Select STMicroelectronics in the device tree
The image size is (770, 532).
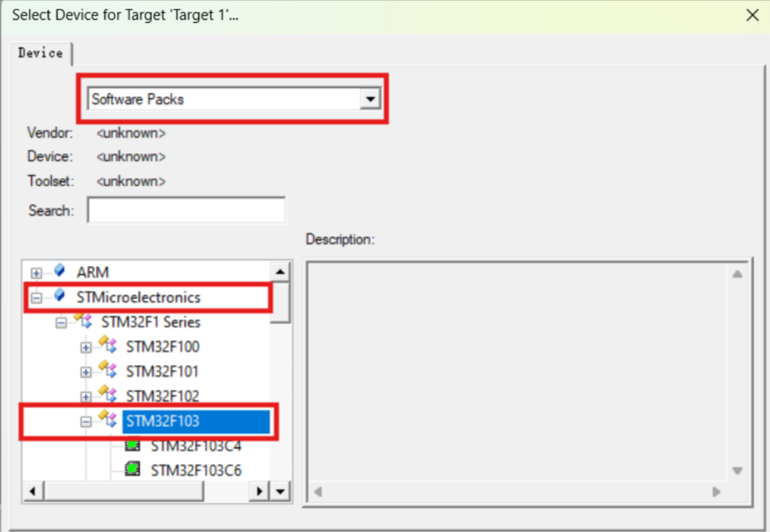tap(139, 298)
